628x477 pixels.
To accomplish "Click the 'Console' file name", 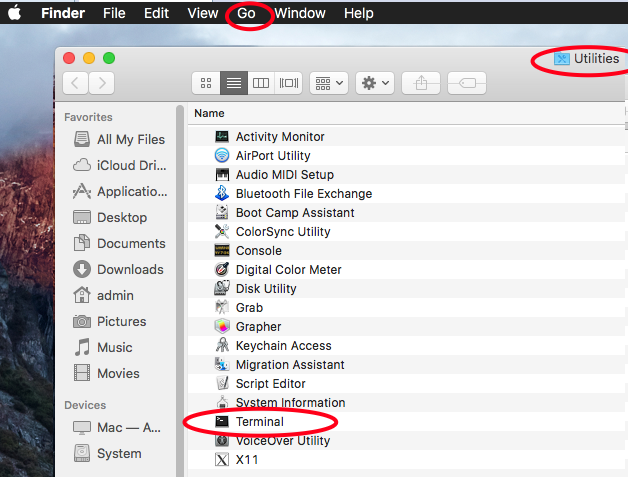I will click(x=259, y=251).
